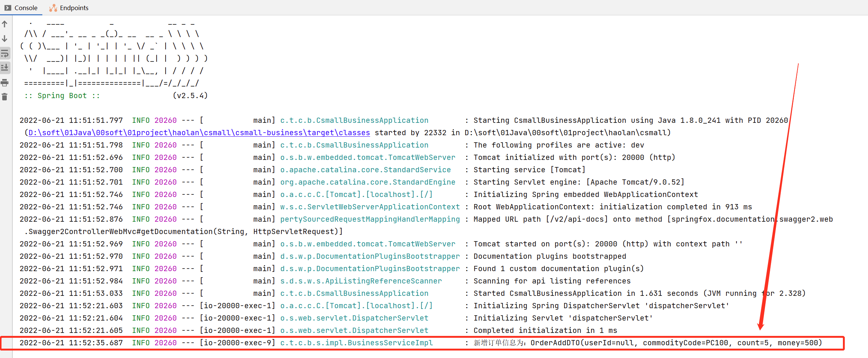Click the 'Mapped URL path [/v2/api-docs]' message
This screenshot has width=868, height=358.
point(653,219)
